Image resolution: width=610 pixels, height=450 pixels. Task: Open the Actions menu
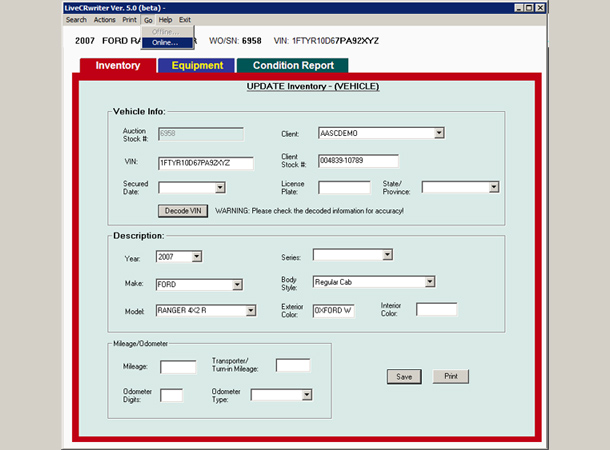coord(104,20)
